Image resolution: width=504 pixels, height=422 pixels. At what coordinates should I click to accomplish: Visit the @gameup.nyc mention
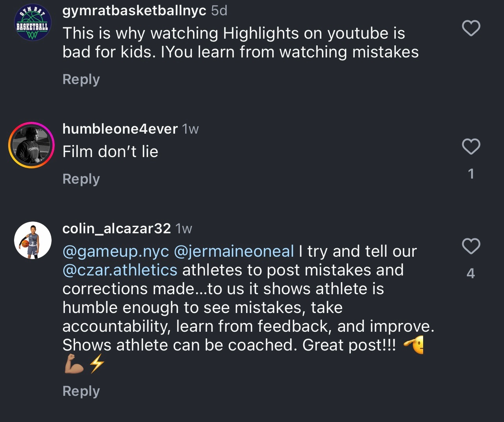point(116,251)
